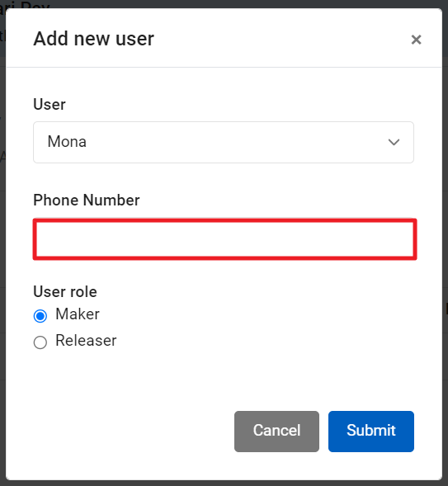This screenshot has height=486, width=448.
Task: Click the blank area below Releaser option
Action: [x=224, y=378]
